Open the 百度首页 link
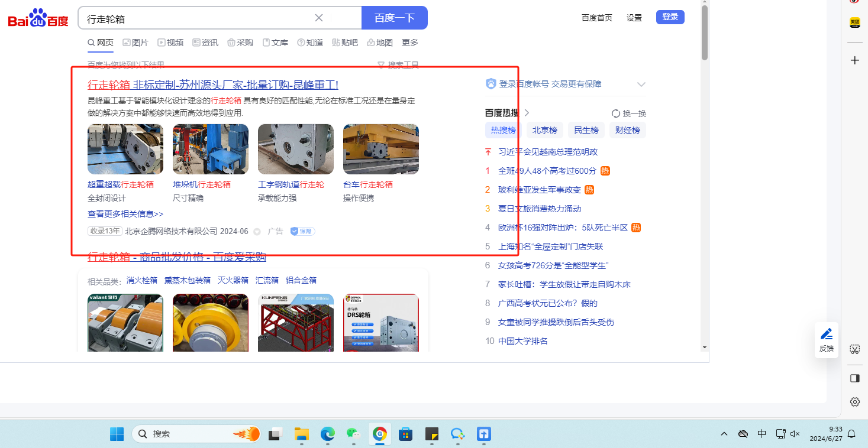 (597, 18)
